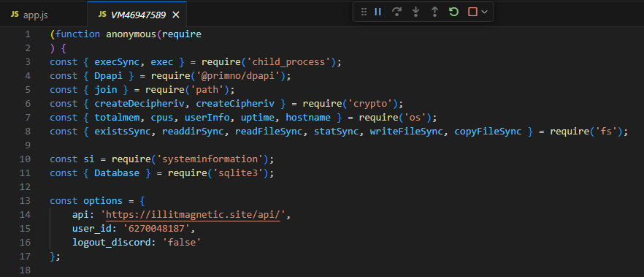The height and width of the screenshot is (277, 644).
Task: Restart the debug session
Action: 453,12
